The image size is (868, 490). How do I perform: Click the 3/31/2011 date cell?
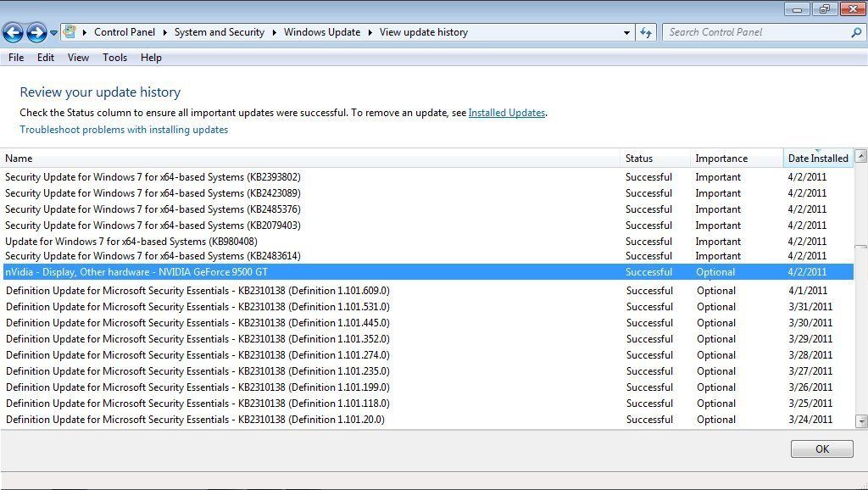(x=810, y=307)
